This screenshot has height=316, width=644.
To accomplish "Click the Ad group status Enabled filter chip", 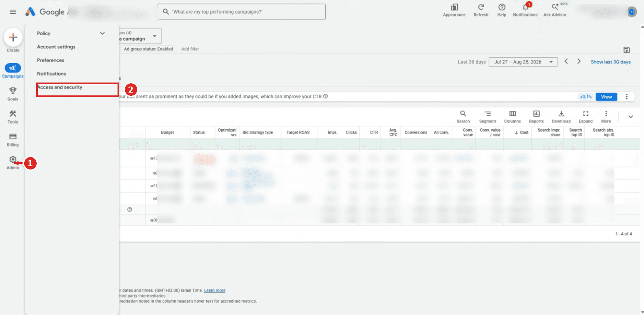I will coord(148,49).
